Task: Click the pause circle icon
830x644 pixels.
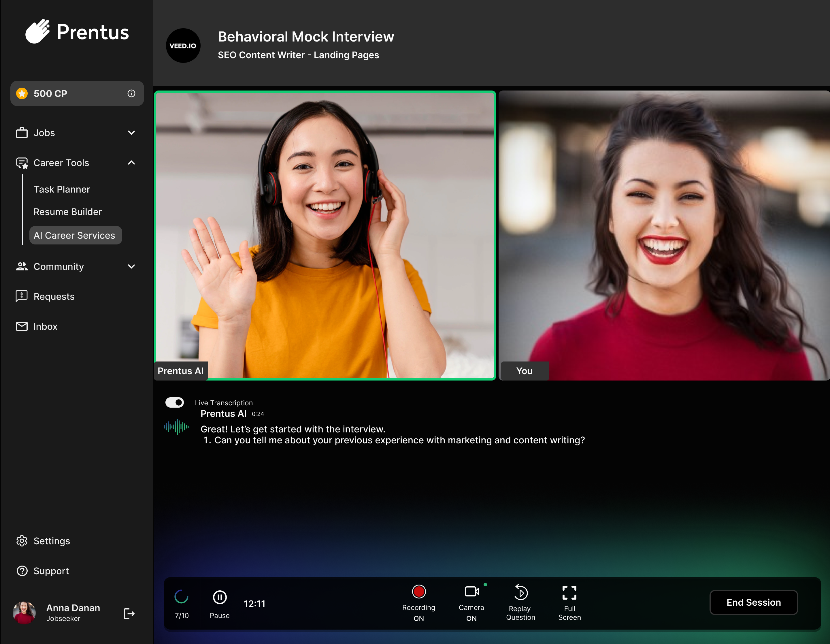Action: (x=220, y=597)
